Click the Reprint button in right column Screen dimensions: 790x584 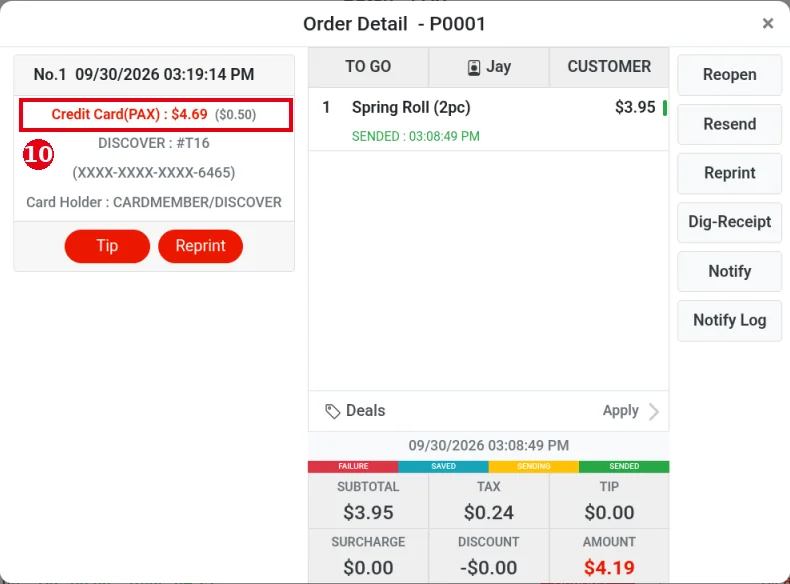pyautogui.click(x=730, y=173)
